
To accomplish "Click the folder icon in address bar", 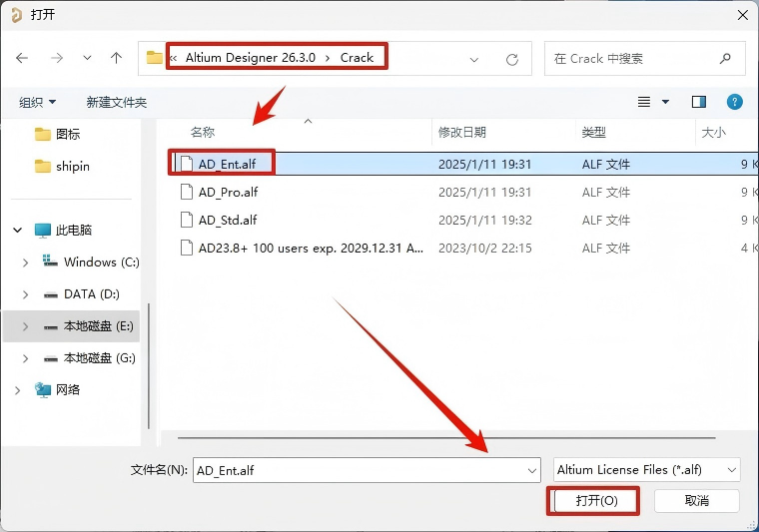I will coord(155,58).
